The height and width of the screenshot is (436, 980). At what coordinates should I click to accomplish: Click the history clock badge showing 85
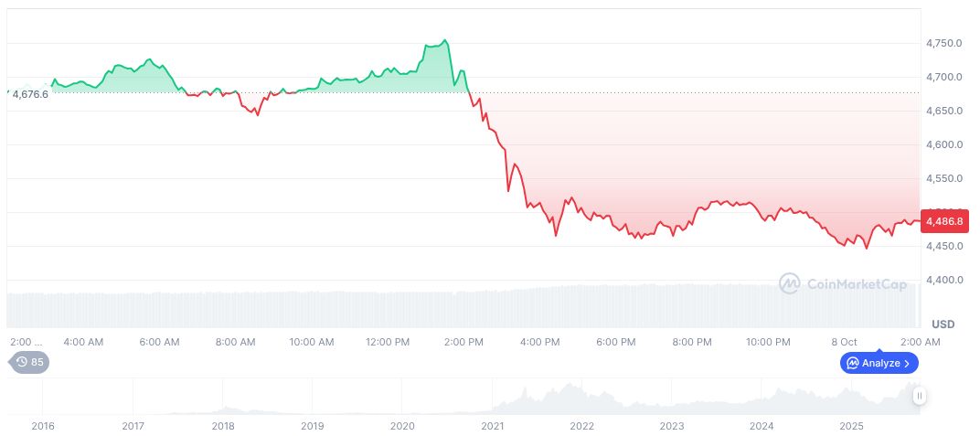30,362
